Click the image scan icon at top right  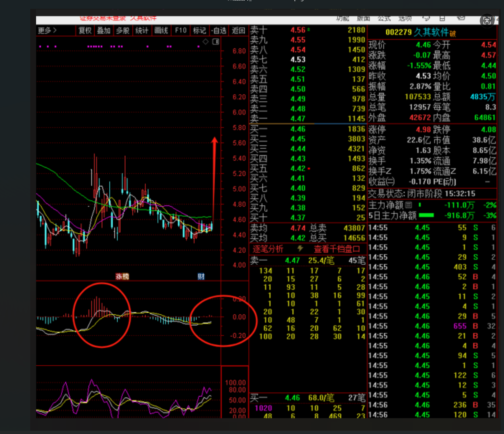click(x=487, y=20)
